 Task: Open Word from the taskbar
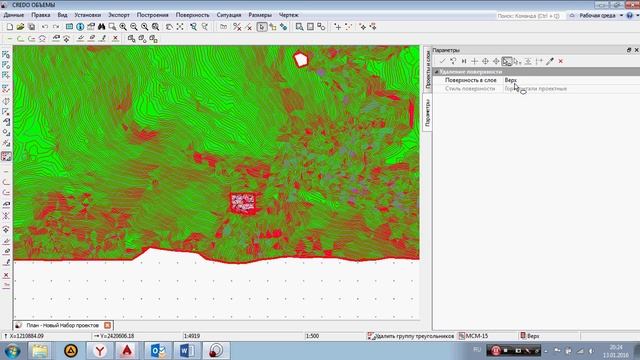187,351
